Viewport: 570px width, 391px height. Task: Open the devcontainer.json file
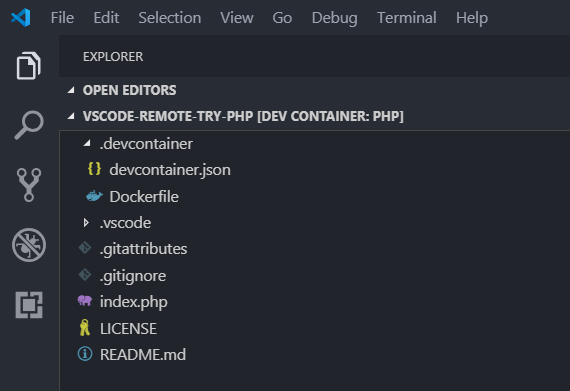click(x=170, y=170)
